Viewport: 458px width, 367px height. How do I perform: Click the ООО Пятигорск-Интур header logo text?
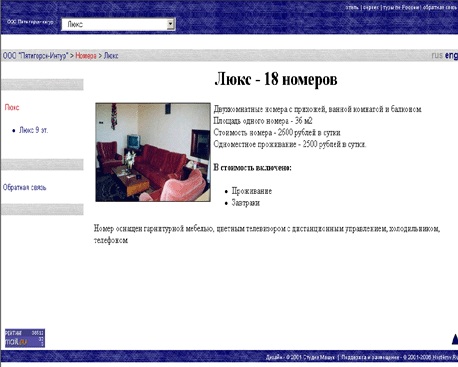[30, 22]
